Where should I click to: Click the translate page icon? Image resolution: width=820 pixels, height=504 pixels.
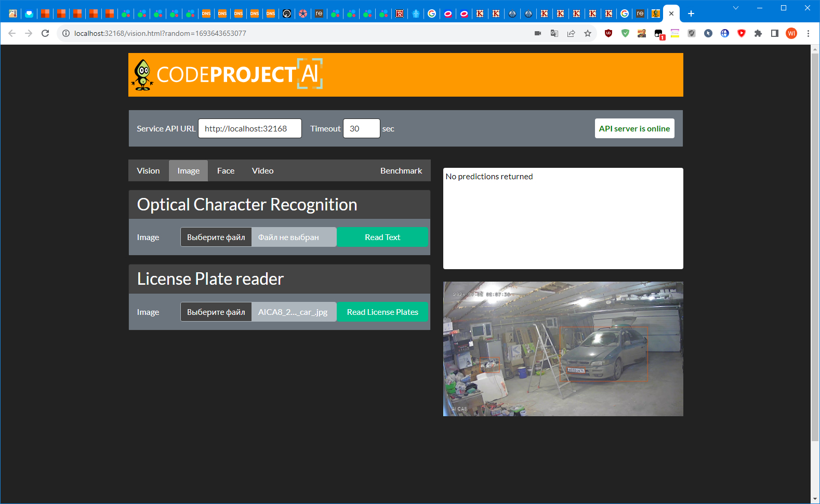tap(554, 33)
